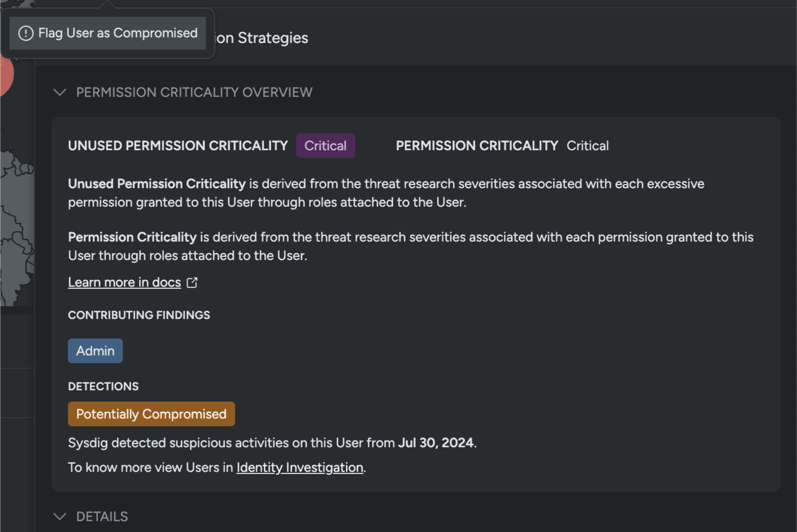The image size is (797, 532).
Task: Click the red circle marker on the map
Action: point(6,76)
